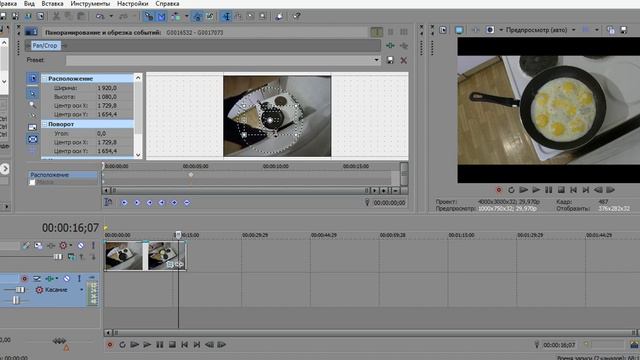640x360 pixels.
Task: Toggle Enable Snapping in main toolbar
Action: [149, 16]
